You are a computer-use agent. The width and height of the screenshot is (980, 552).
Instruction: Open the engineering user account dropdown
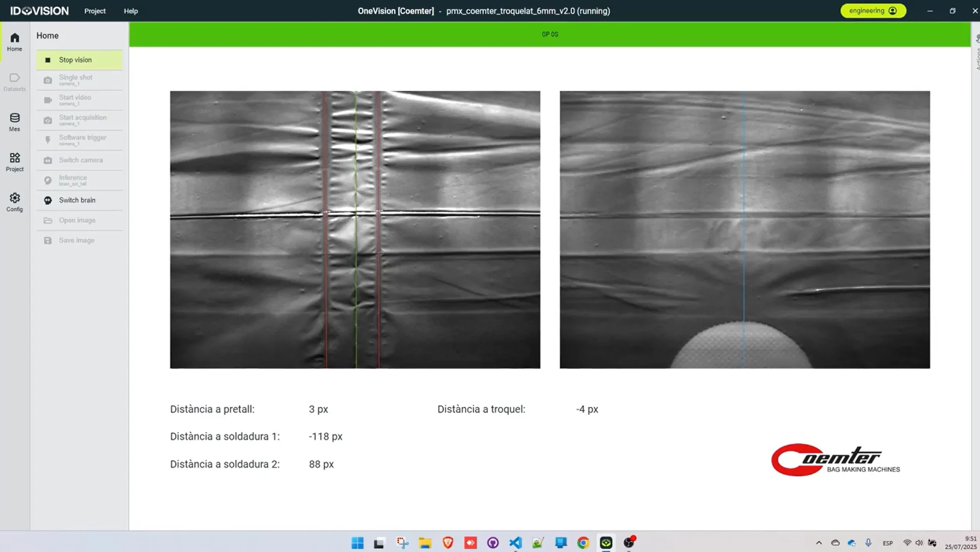[873, 11]
